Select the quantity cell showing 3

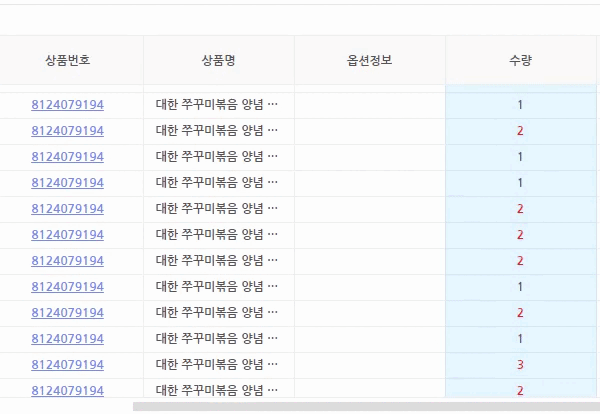[520, 365]
